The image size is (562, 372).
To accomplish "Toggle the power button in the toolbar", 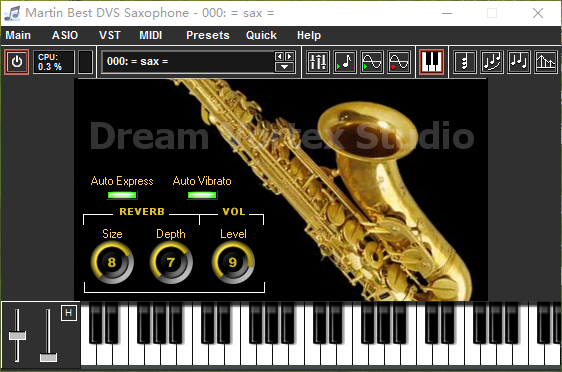I will (x=16, y=62).
